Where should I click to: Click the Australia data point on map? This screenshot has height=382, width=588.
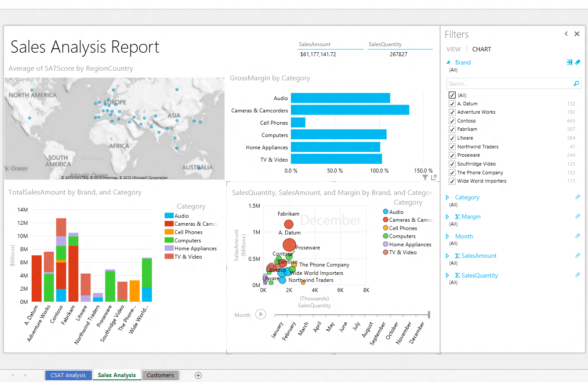[x=199, y=168]
